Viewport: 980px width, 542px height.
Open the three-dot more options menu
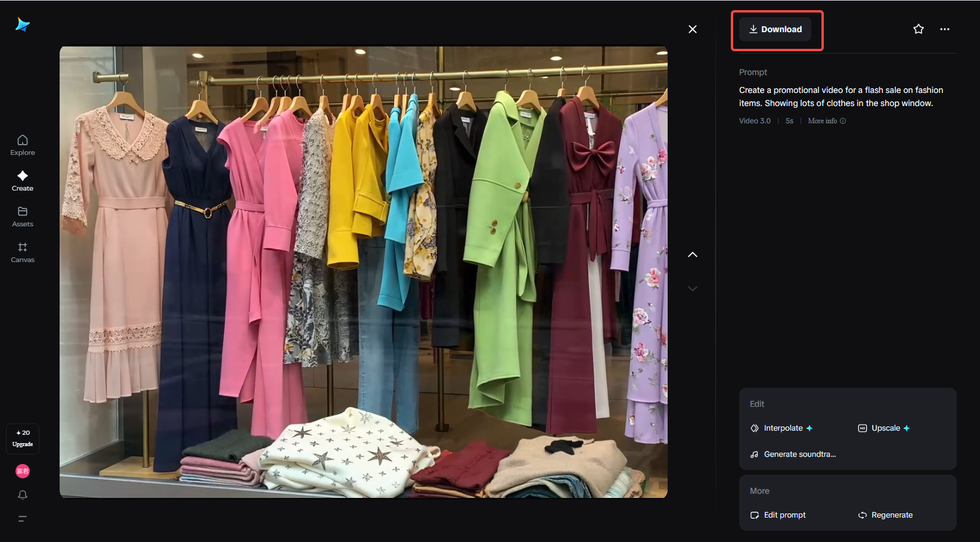(945, 29)
